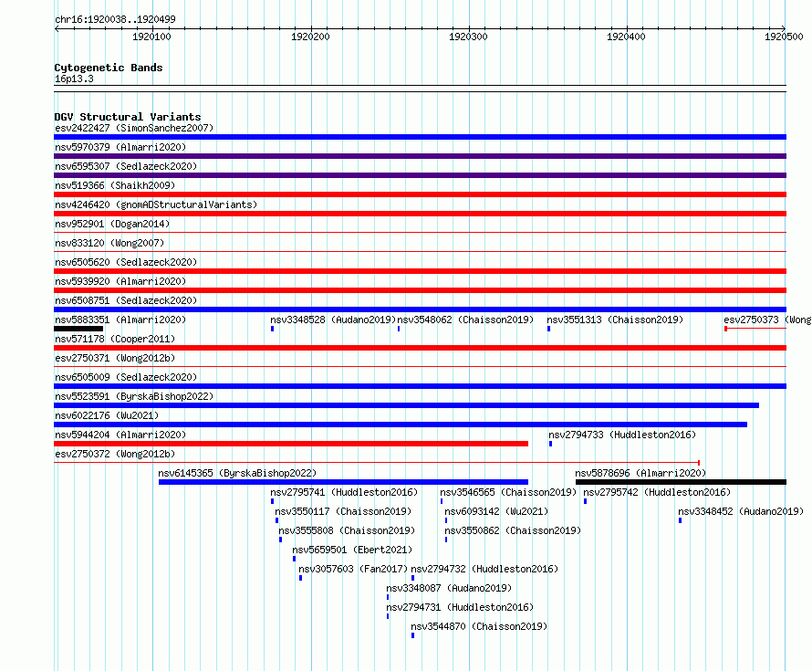Click the black bar under nsv5878696
The width and height of the screenshot is (812, 671).
(x=681, y=482)
